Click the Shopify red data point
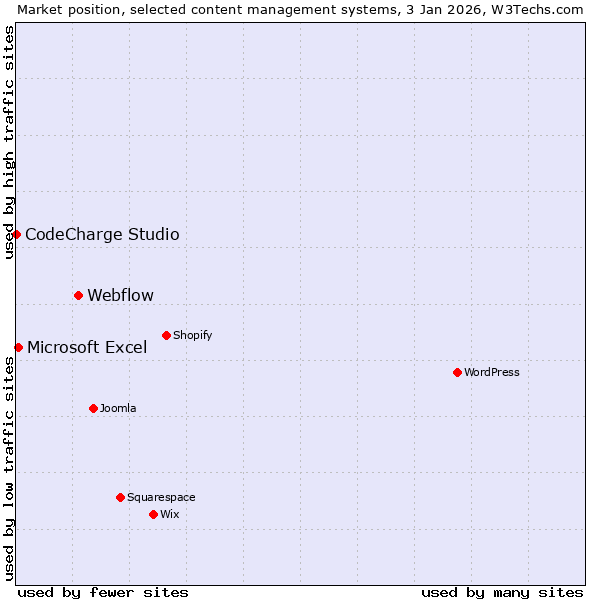This screenshot has height=600, width=600. [x=166, y=336]
